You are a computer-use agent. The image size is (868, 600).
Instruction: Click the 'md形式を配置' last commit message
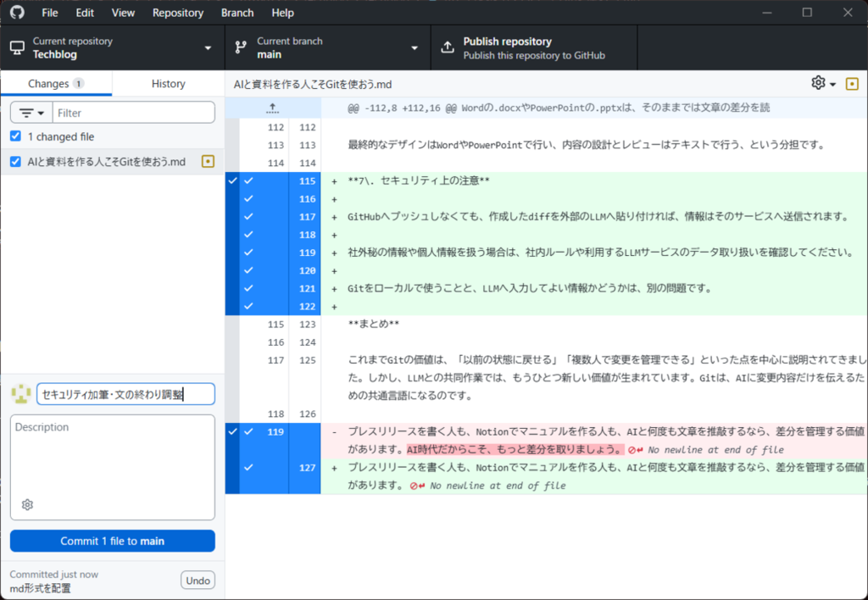pos(41,588)
